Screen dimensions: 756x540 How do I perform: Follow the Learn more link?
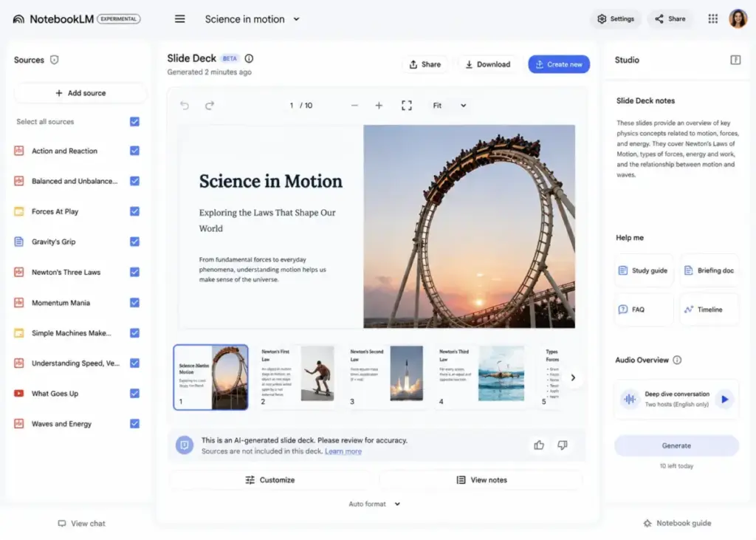[343, 451]
